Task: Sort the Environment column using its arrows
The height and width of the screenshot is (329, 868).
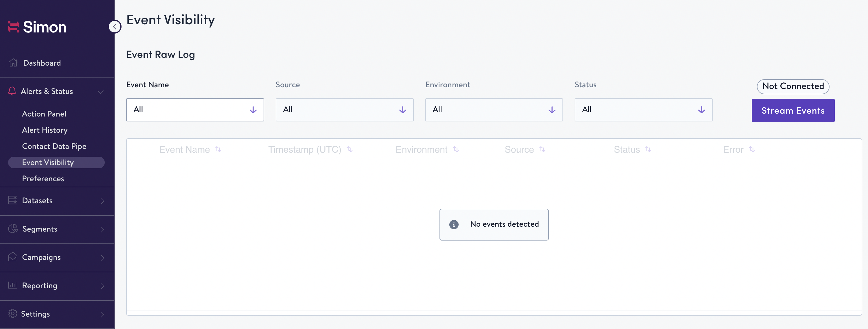Action: (456, 149)
